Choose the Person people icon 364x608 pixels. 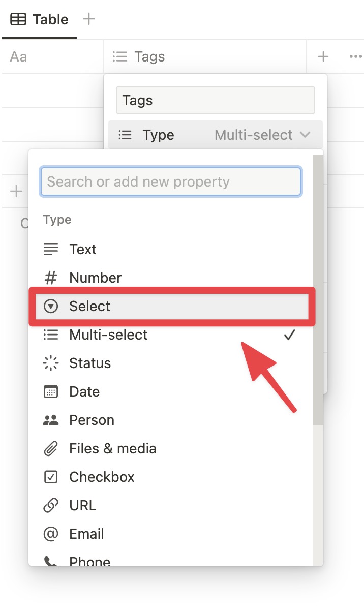point(51,420)
